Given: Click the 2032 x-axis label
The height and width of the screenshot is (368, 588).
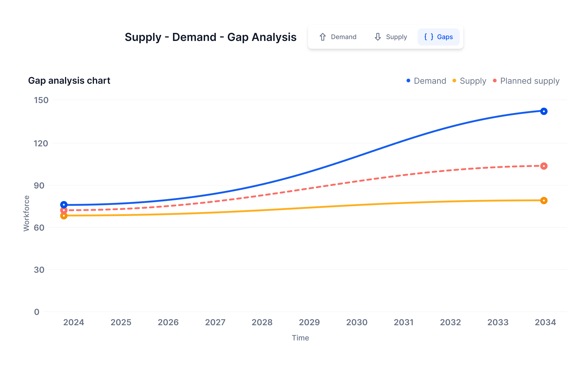Looking at the screenshot, I should (450, 322).
